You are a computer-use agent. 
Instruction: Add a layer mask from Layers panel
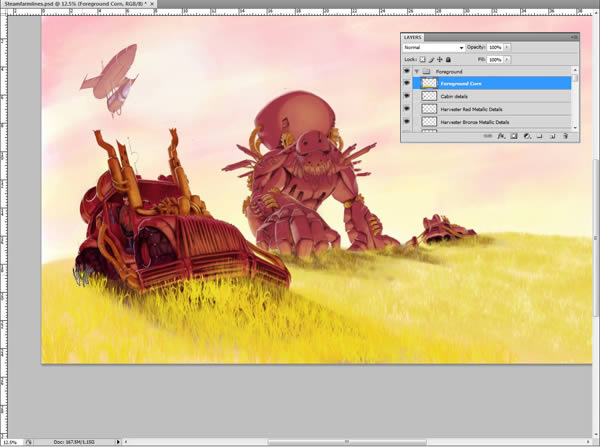[514, 136]
